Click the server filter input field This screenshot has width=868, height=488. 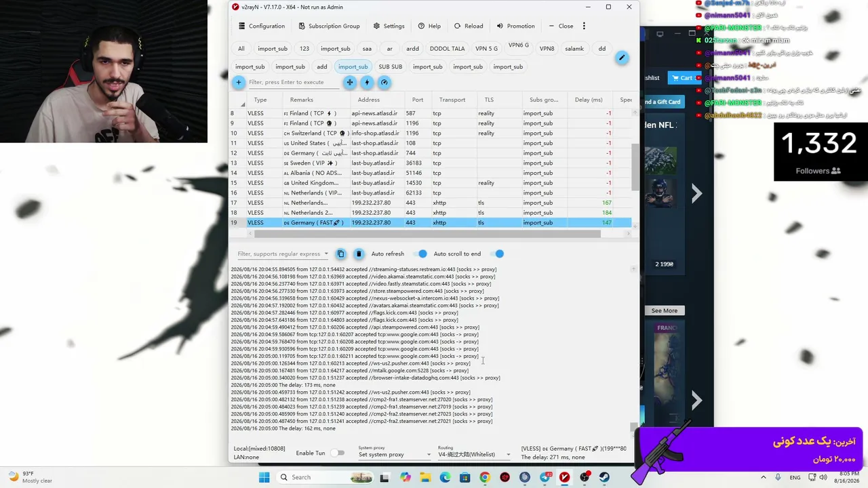[294, 82]
